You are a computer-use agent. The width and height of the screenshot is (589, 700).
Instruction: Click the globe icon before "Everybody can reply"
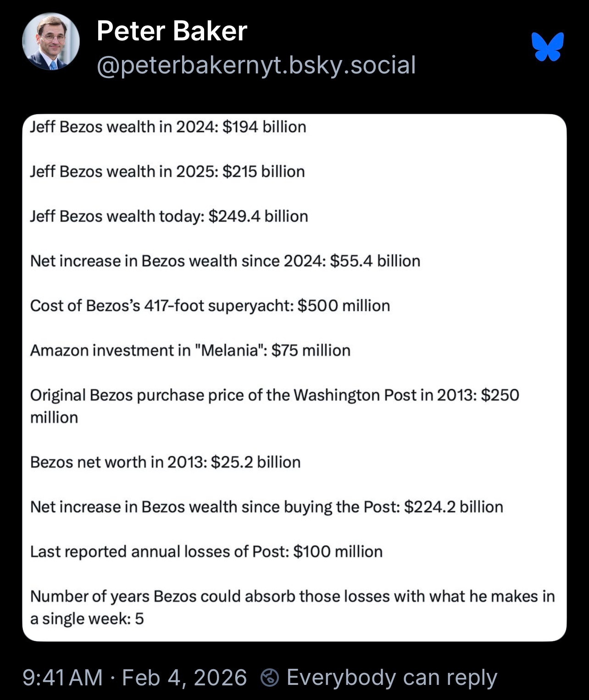click(270, 678)
